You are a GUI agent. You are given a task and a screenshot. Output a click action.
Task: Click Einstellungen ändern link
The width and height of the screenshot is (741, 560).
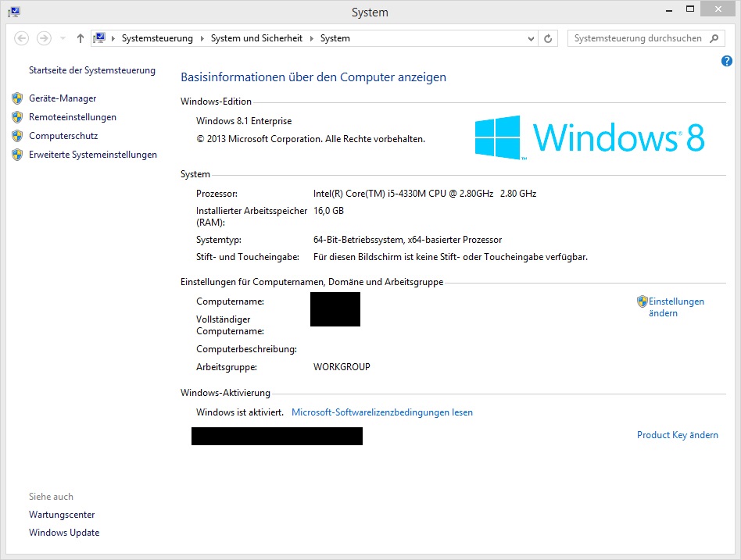[x=676, y=307]
